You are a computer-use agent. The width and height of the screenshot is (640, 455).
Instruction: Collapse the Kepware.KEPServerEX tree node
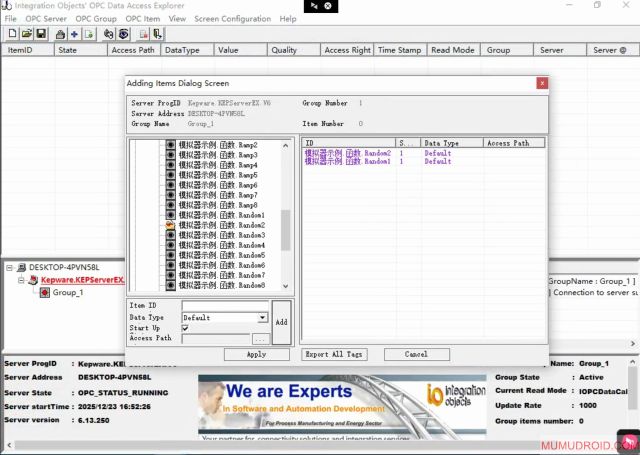[21, 281]
